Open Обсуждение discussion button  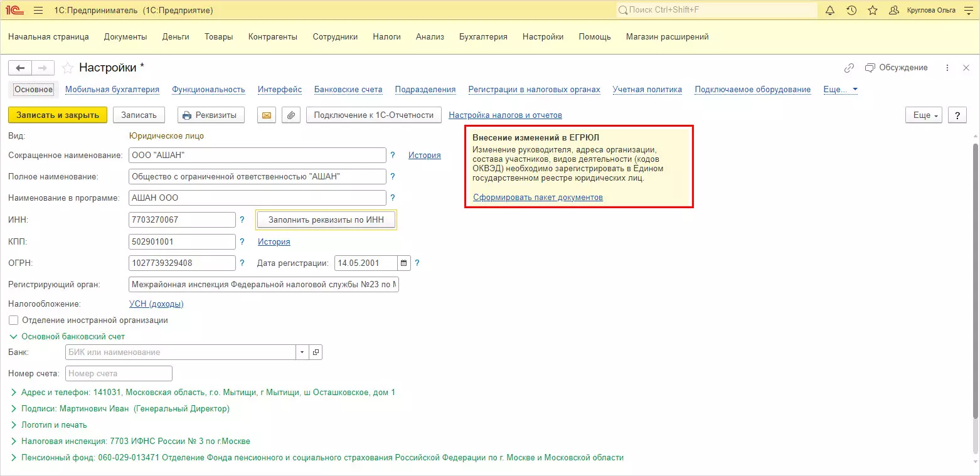[897, 68]
